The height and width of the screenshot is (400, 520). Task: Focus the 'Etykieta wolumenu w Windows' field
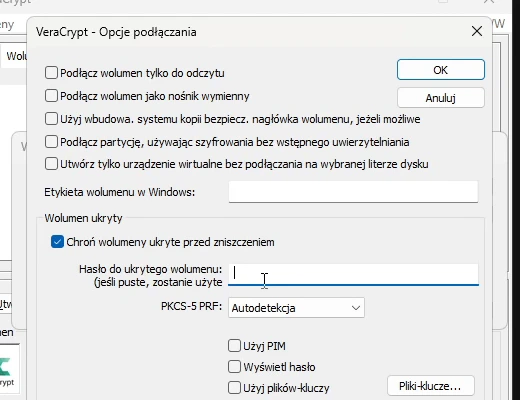pyautogui.click(x=353, y=192)
